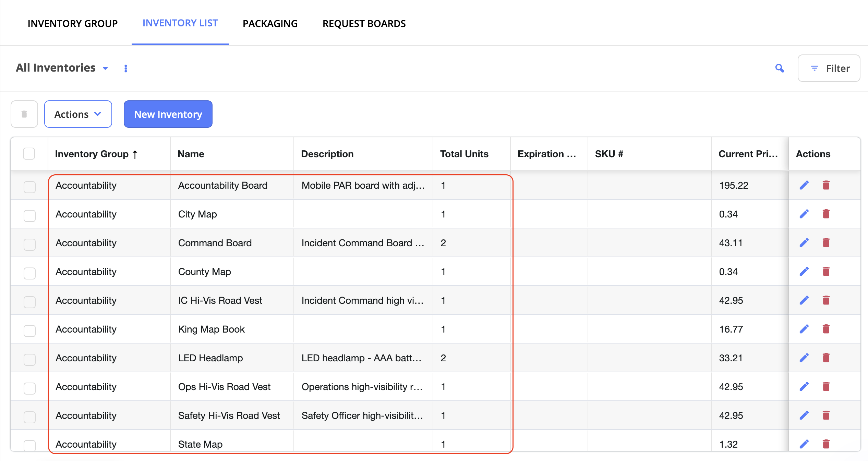
Task: Delete the Ops Hi-Vis Road Vest row
Action: pyautogui.click(x=826, y=387)
